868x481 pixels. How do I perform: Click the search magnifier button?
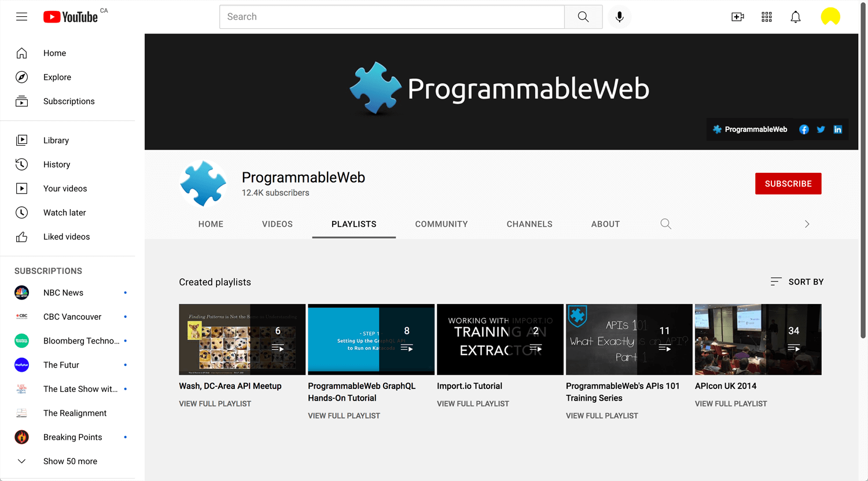point(583,17)
